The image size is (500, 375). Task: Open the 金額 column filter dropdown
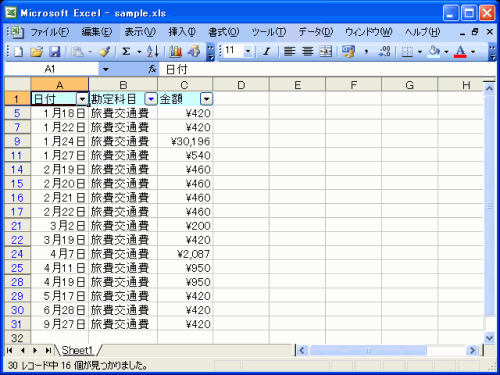(x=206, y=99)
